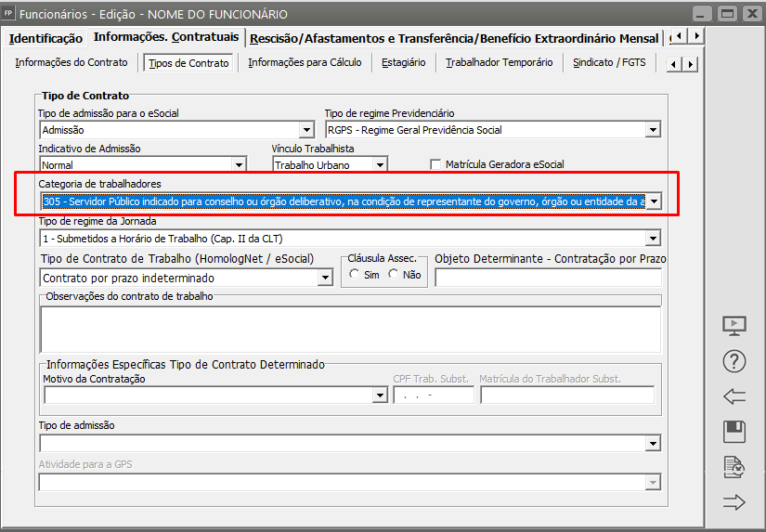Select Sim for Cláusula Assec.
This screenshot has width=766, height=532.
pyautogui.click(x=355, y=275)
